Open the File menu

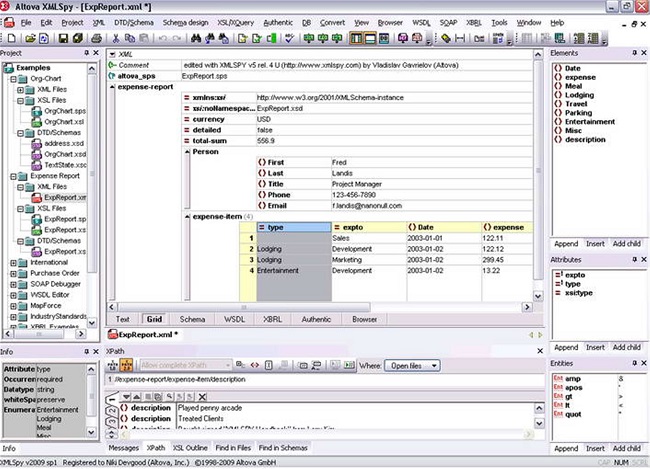click(26, 23)
